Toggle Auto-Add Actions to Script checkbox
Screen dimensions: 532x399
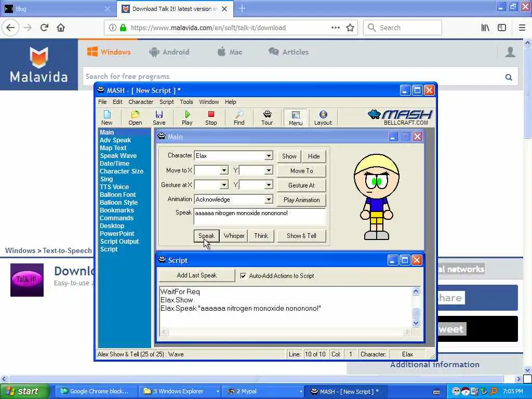pyautogui.click(x=243, y=276)
